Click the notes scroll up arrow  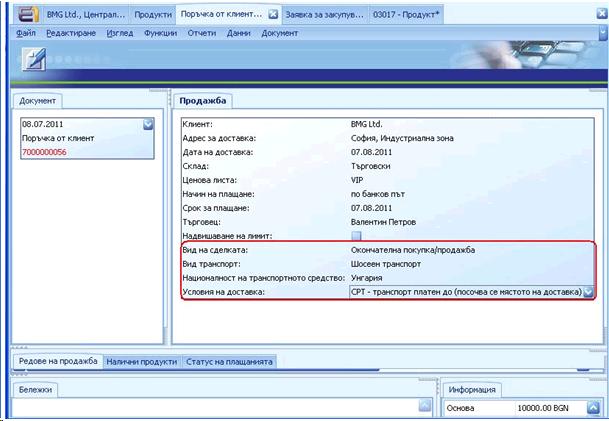click(x=425, y=405)
